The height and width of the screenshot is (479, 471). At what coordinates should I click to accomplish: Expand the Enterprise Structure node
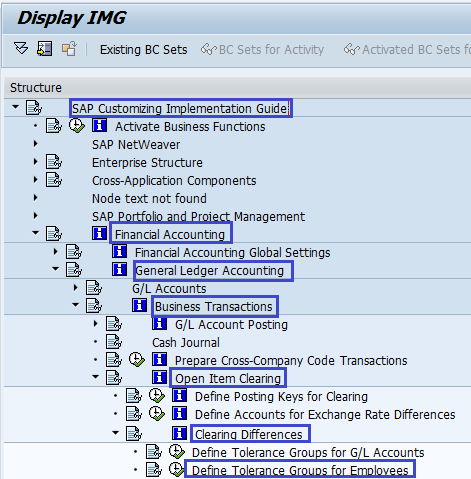click(36, 162)
